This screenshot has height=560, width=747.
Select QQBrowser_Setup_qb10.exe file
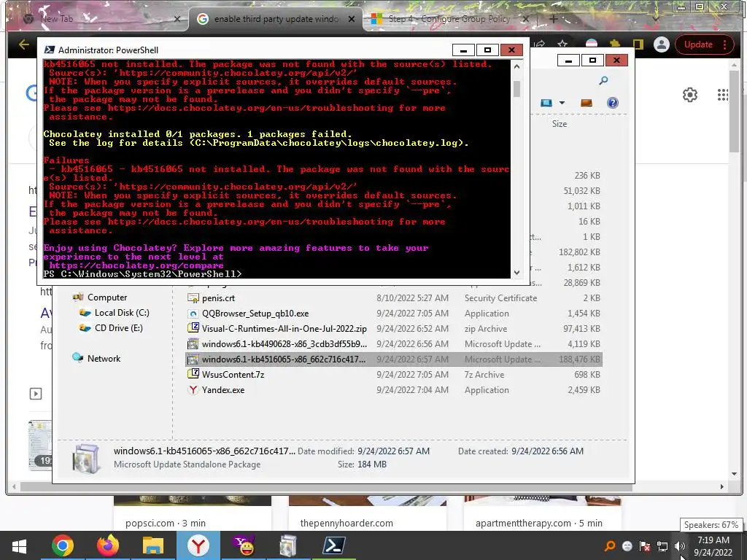(393, 314)
